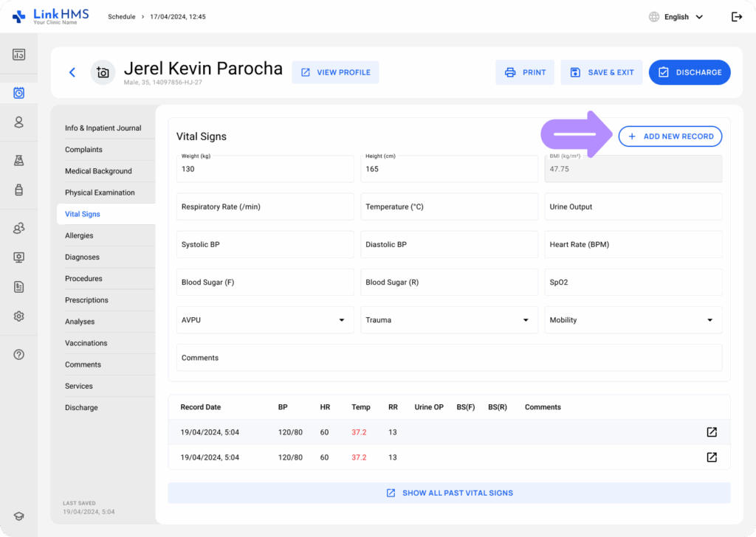Click the Record Date column header
This screenshot has height=537, width=756.
[201, 407]
